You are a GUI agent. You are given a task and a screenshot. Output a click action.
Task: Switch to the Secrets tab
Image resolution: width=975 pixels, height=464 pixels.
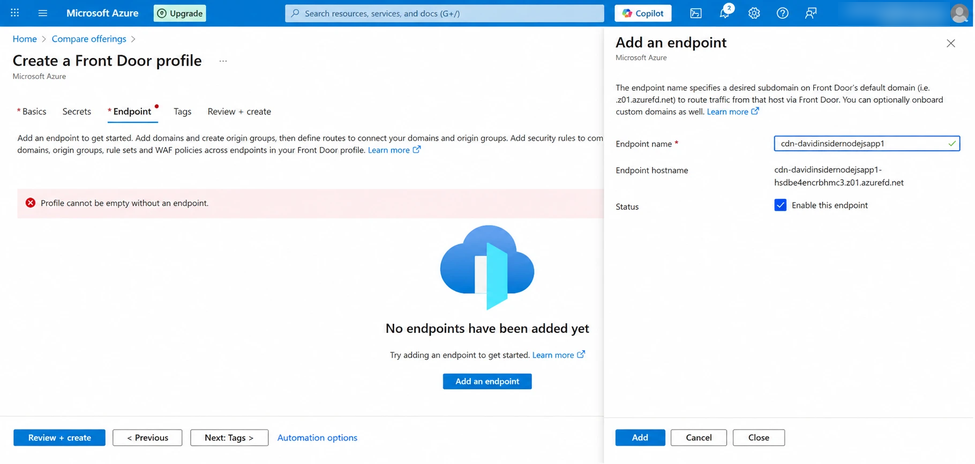point(76,111)
